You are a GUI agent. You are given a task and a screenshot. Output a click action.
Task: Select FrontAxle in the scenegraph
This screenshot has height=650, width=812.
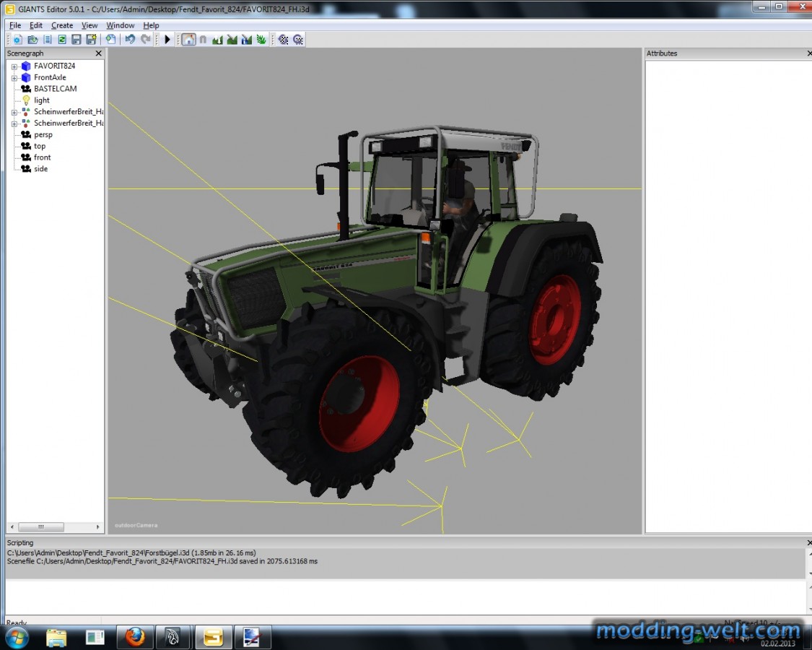coord(50,77)
